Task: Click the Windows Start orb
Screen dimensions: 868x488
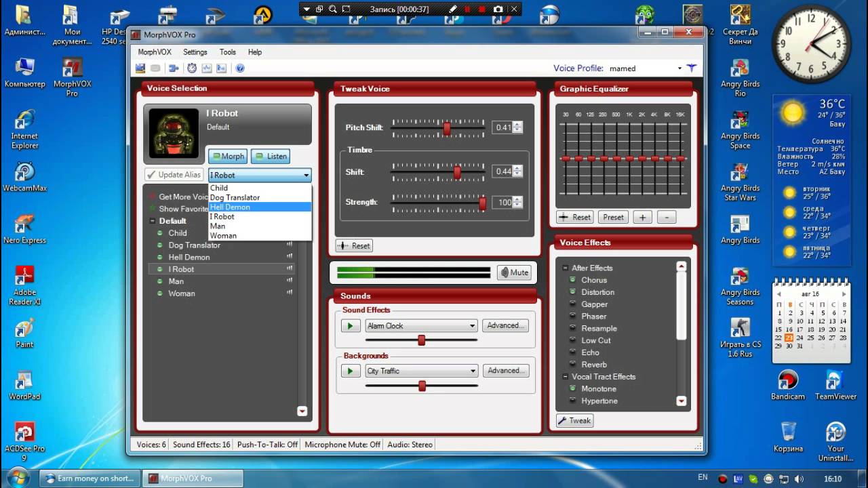Action: tap(18, 478)
